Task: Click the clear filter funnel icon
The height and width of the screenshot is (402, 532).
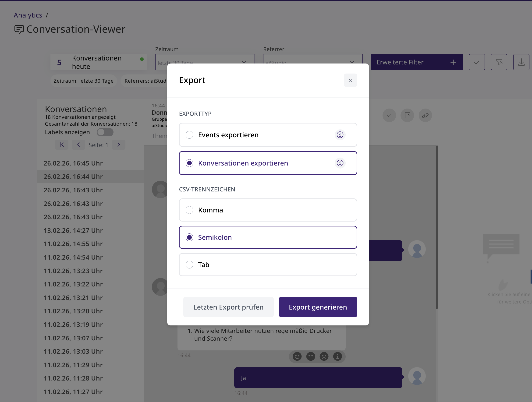Action: [499, 62]
